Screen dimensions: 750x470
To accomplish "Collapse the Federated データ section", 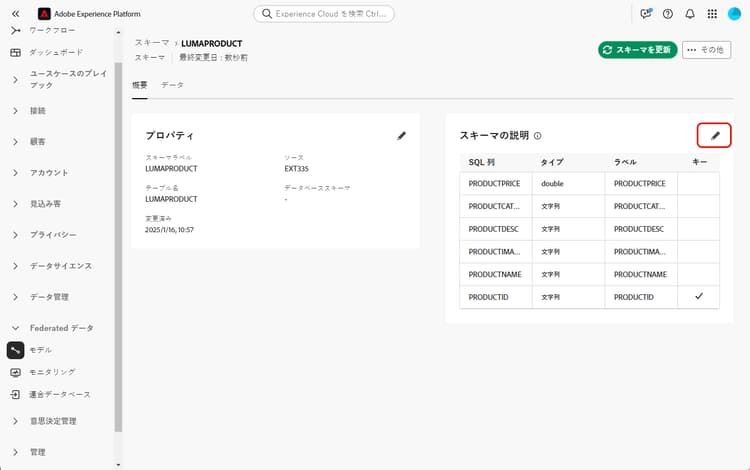I will [15, 328].
